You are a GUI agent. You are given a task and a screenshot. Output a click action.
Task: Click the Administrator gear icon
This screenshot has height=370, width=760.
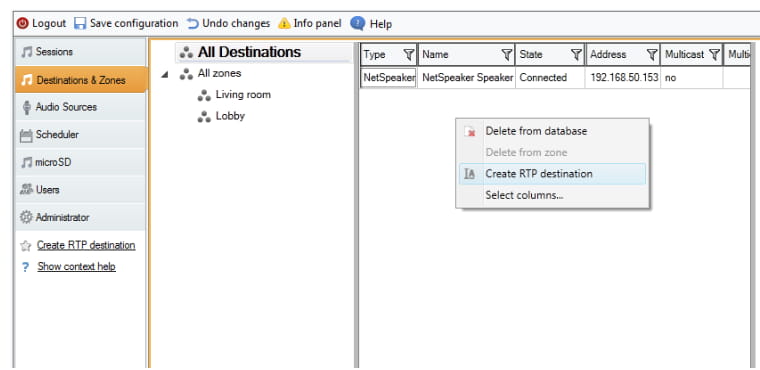tap(26, 217)
